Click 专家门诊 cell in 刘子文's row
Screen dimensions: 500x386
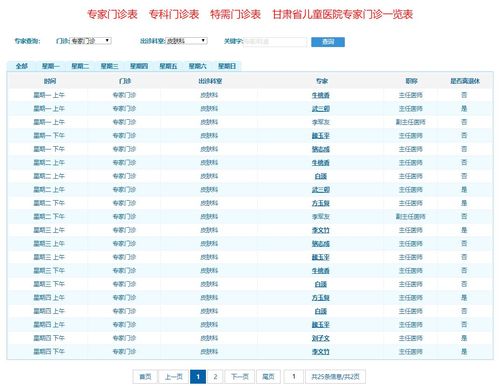[x=124, y=338]
